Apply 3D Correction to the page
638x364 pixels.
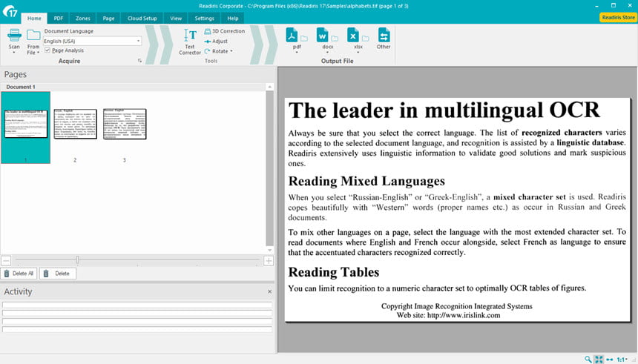coord(225,31)
